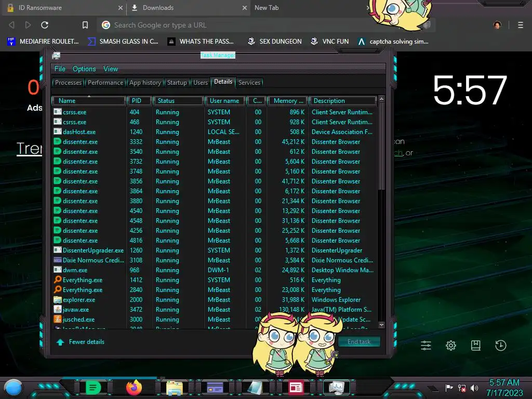
Task: Click the Desktop Window Ma... description
Action: (342, 270)
